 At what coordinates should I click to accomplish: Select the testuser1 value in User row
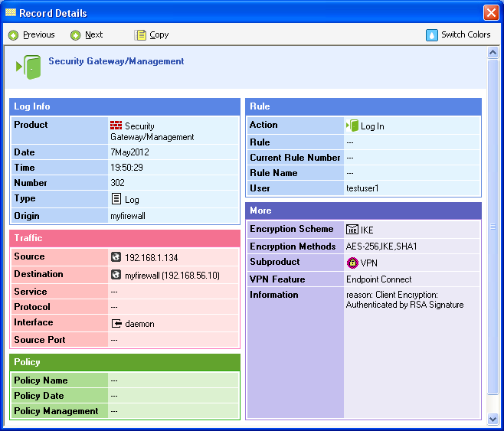[362, 188]
